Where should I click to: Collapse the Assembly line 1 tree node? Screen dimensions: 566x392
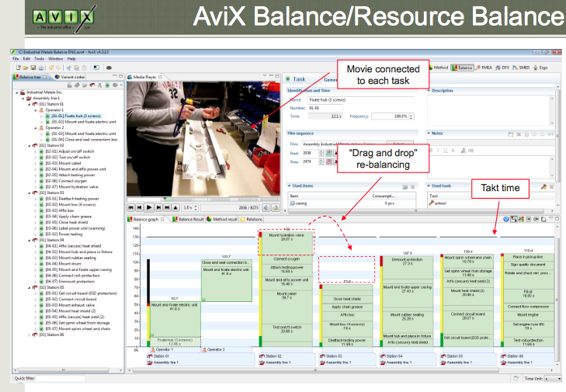[x=23, y=98]
